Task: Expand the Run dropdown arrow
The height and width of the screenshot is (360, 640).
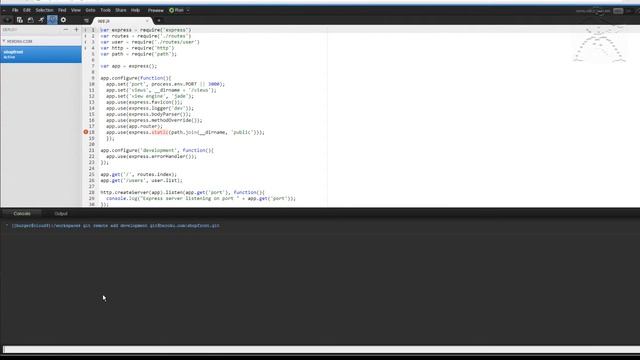Action: pos(188,10)
